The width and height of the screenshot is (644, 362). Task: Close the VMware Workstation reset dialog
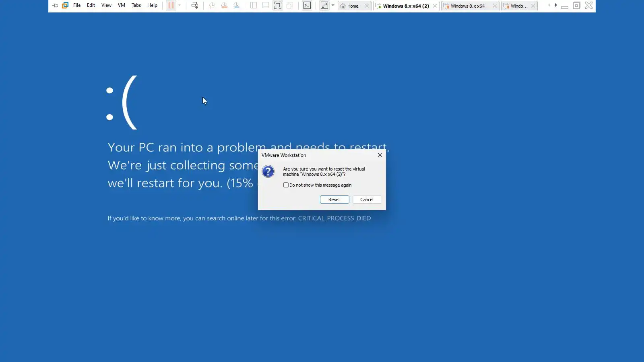pyautogui.click(x=380, y=155)
